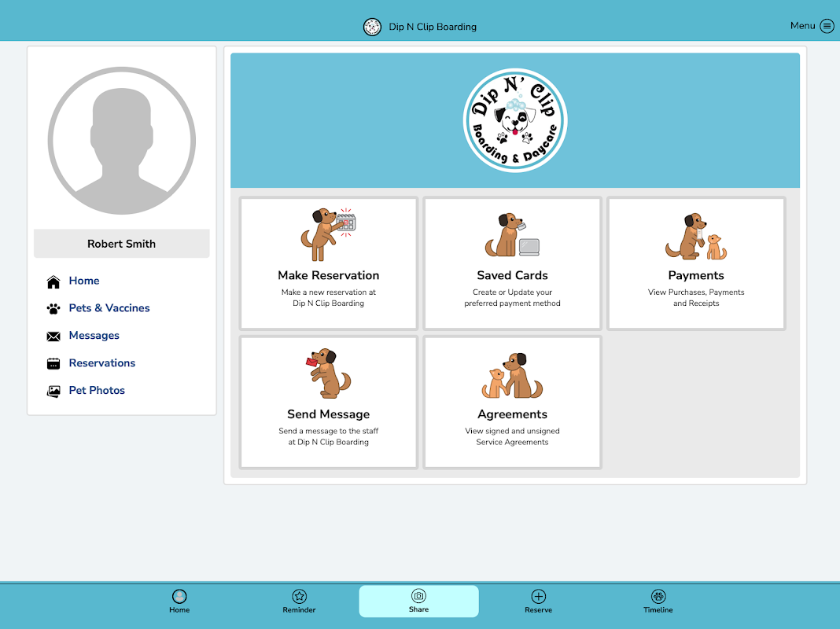Click the dog with calendar illustration

click(329, 234)
